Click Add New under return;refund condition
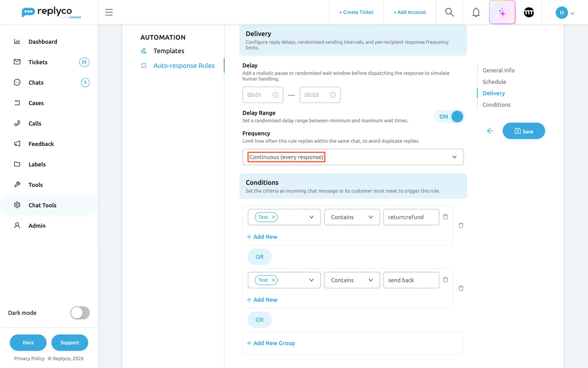This screenshot has height=368, width=588. click(262, 237)
